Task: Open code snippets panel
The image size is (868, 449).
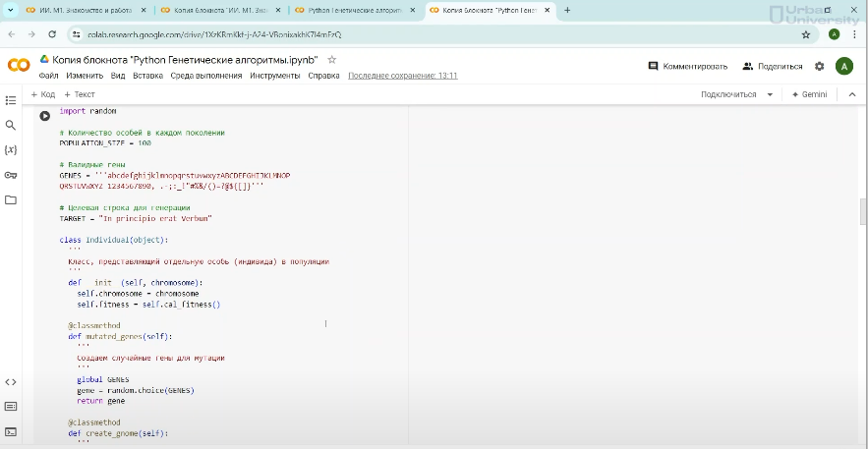Action: (x=11, y=381)
